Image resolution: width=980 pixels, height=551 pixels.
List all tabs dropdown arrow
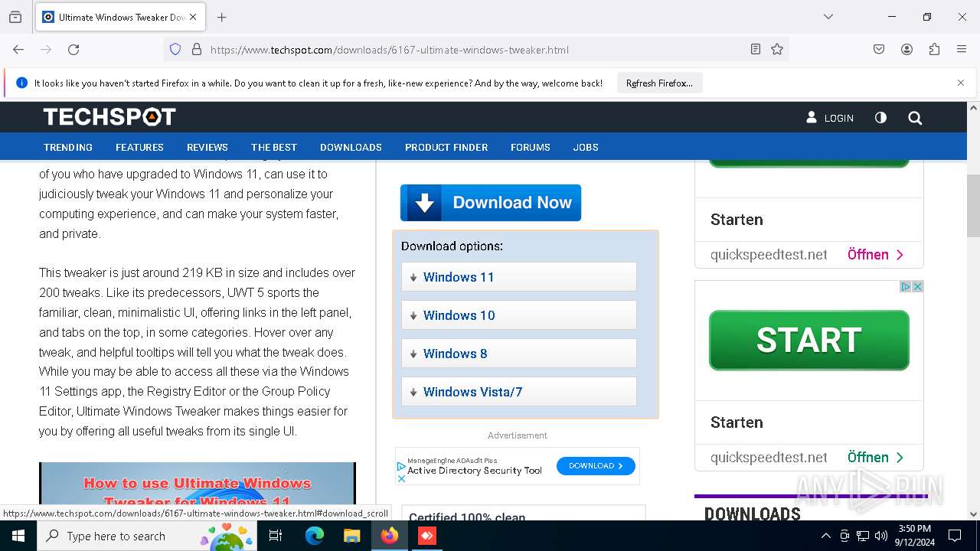click(x=828, y=17)
